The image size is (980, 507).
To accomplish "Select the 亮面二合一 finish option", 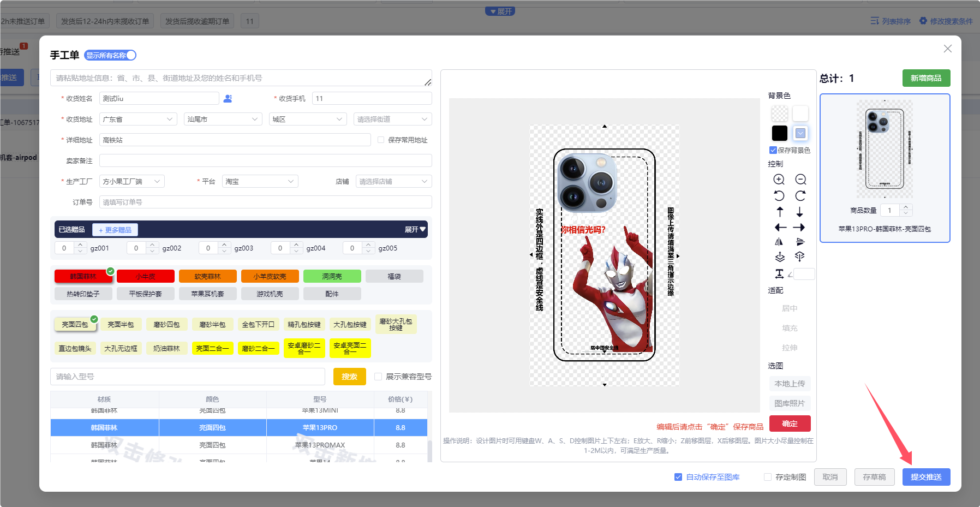I will pos(212,348).
